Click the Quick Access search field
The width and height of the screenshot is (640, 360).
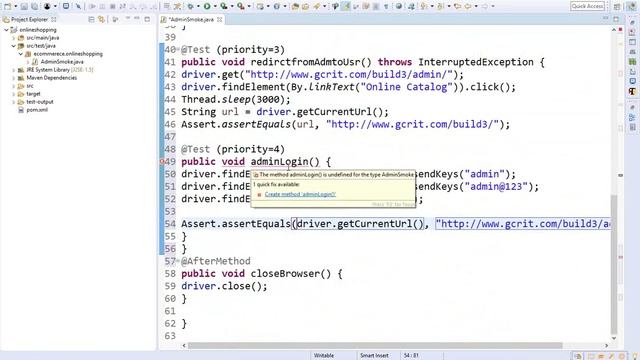587,6
